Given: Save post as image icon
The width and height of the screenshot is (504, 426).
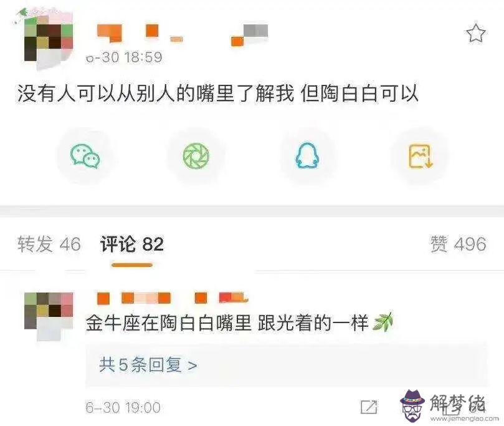Looking at the screenshot, I should click(x=420, y=157).
